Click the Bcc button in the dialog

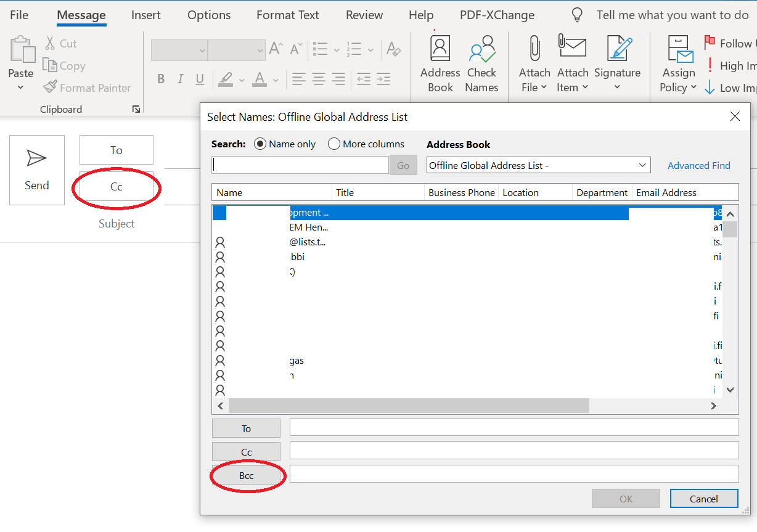(x=247, y=476)
